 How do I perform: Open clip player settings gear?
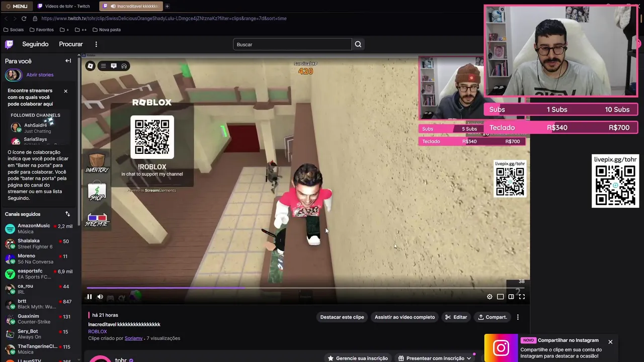tap(490, 297)
